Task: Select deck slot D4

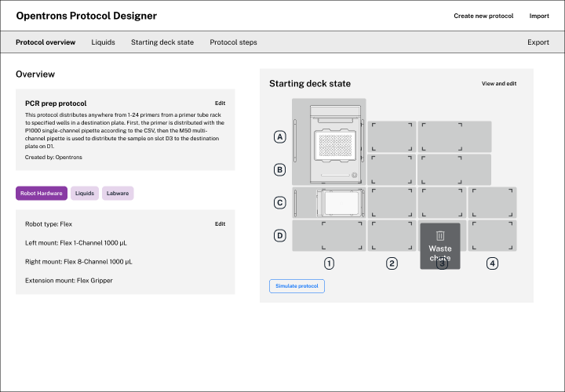Action: pos(492,236)
